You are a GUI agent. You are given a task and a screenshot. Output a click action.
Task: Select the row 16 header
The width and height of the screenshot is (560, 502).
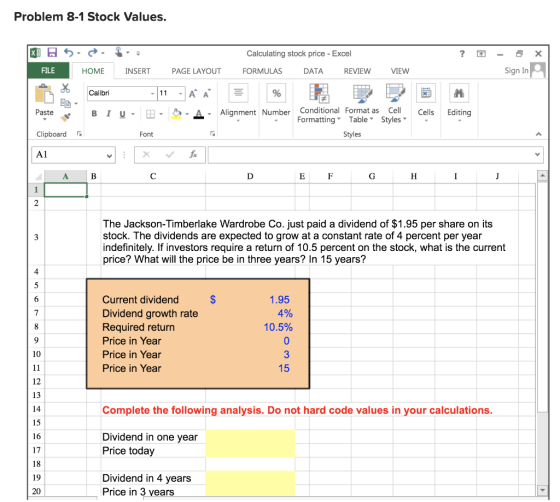[36, 436]
